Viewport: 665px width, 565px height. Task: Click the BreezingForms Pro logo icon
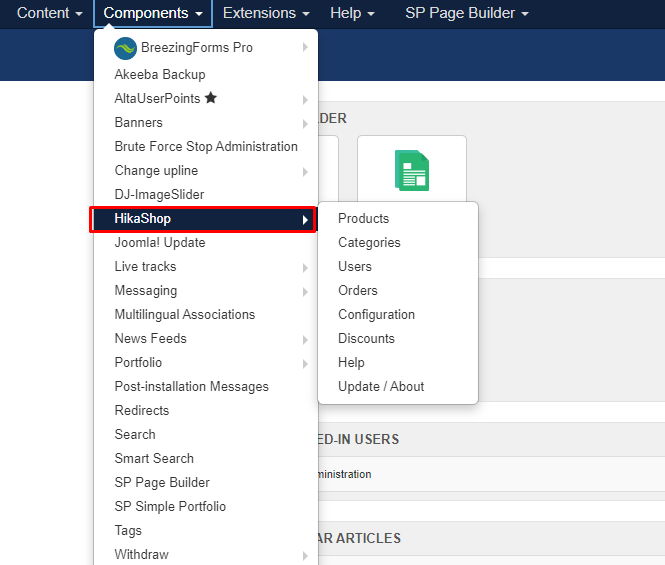click(125, 48)
